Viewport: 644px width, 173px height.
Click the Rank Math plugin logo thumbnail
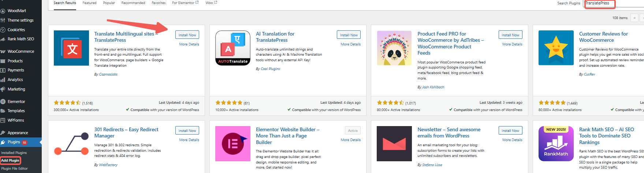(556, 144)
